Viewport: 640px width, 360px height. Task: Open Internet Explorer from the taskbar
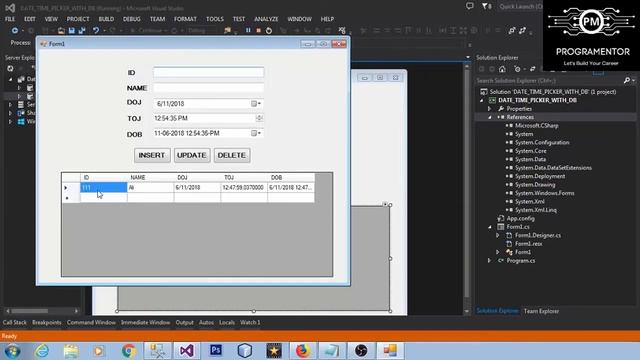pos(42,351)
